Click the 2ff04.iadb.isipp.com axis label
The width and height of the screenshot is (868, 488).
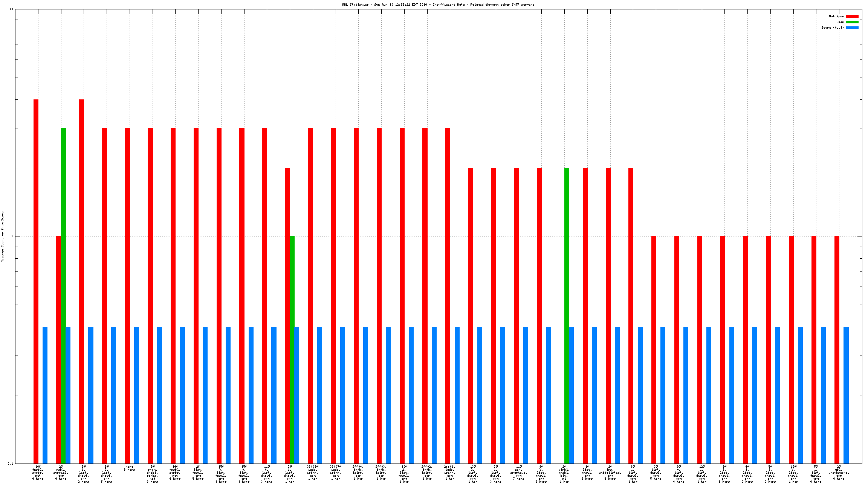tap(358, 473)
